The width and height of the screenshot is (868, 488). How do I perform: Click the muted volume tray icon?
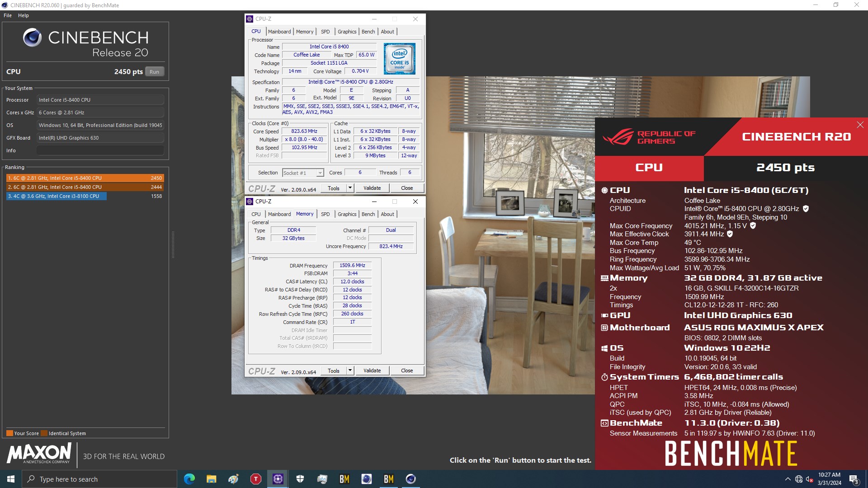[809, 479]
